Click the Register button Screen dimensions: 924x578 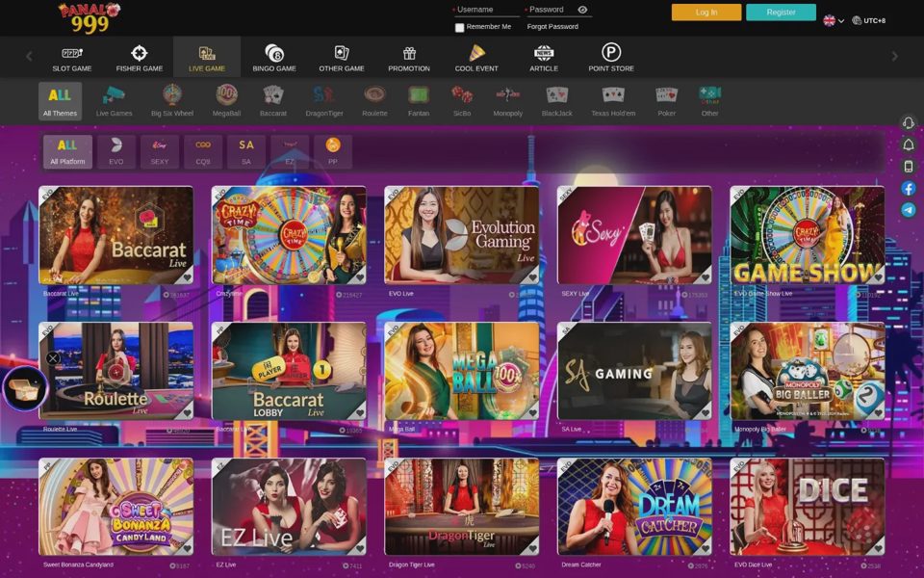pos(781,13)
